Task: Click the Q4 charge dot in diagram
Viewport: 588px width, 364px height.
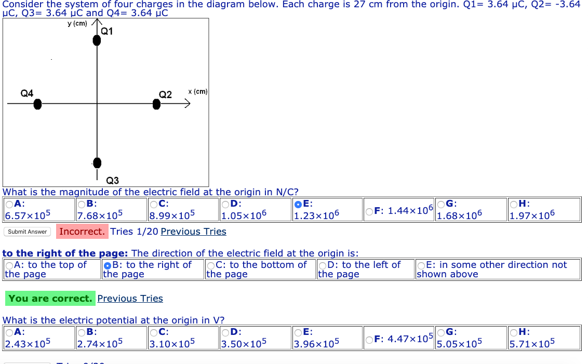Action: point(37,104)
